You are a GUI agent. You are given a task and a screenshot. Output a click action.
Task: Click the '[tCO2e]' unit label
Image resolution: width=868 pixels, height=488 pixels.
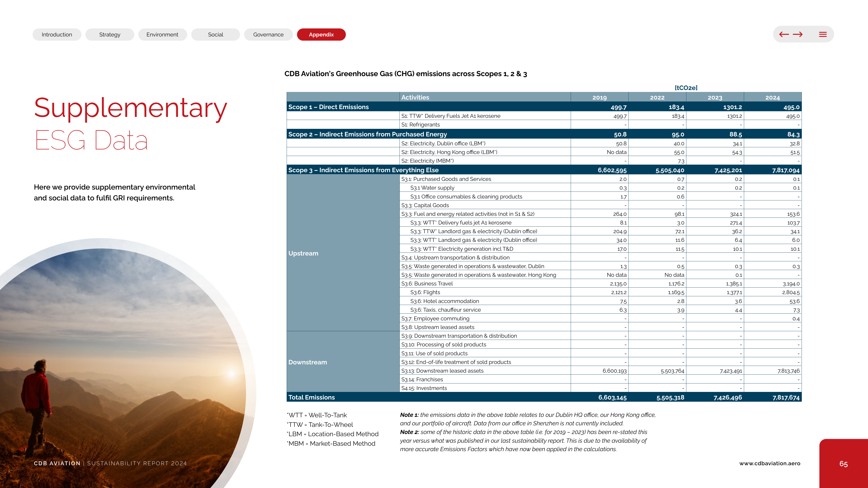(x=686, y=88)
